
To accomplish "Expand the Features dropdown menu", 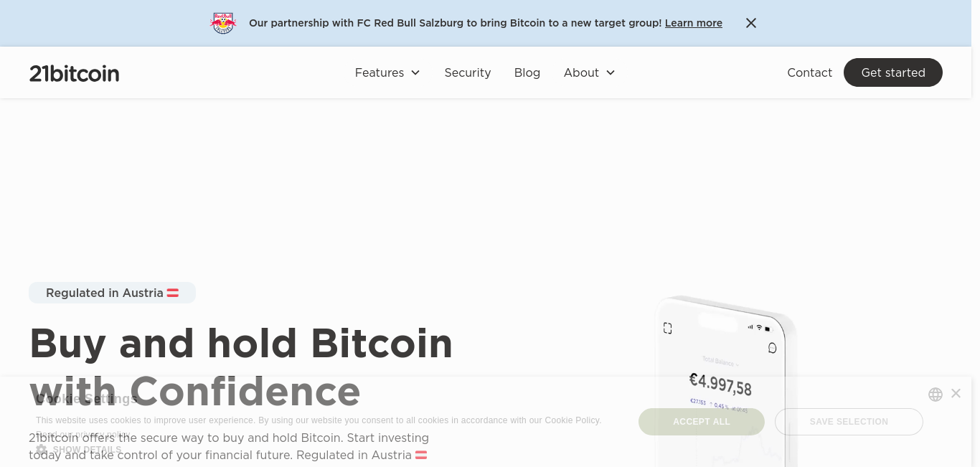I will coord(387,72).
